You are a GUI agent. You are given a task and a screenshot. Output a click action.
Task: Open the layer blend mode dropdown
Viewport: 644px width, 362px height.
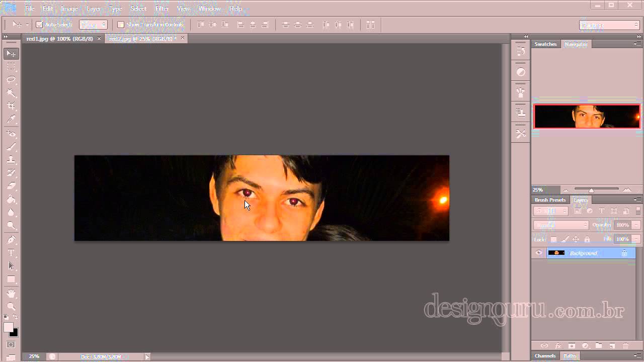[x=561, y=225]
